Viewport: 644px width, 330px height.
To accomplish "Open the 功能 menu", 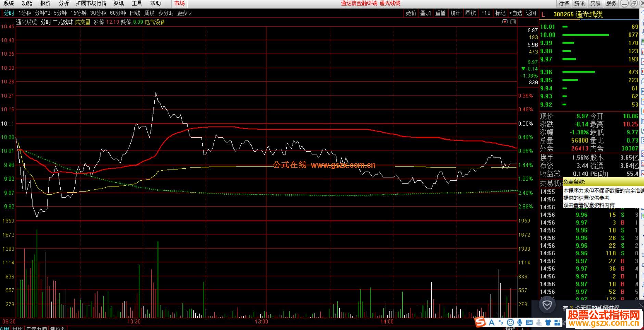I will [27, 3].
